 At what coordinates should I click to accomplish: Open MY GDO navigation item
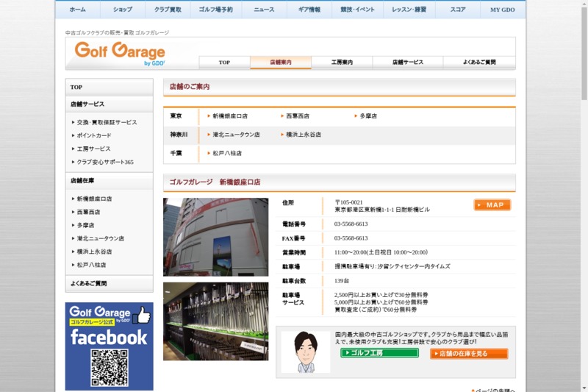[503, 10]
